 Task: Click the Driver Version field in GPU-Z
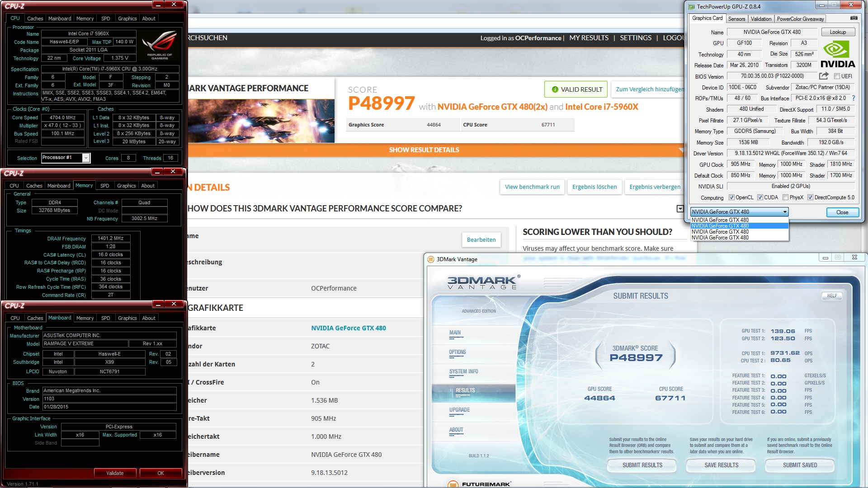coord(791,153)
